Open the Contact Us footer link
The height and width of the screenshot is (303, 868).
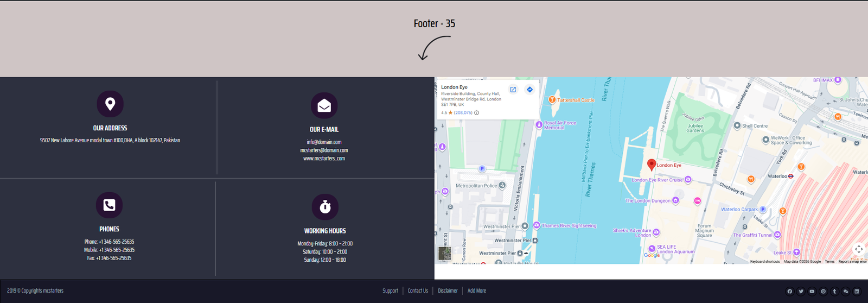(x=418, y=291)
